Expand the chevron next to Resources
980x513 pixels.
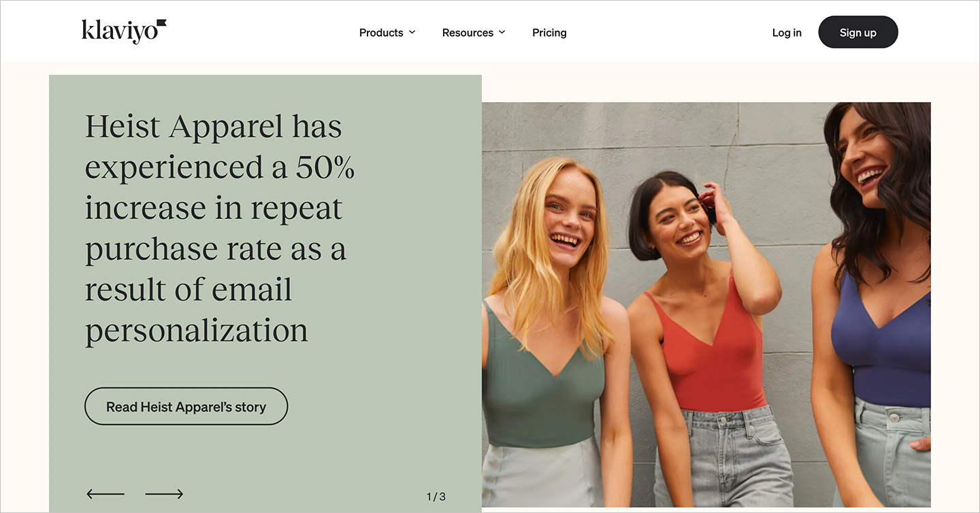point(502,33)
